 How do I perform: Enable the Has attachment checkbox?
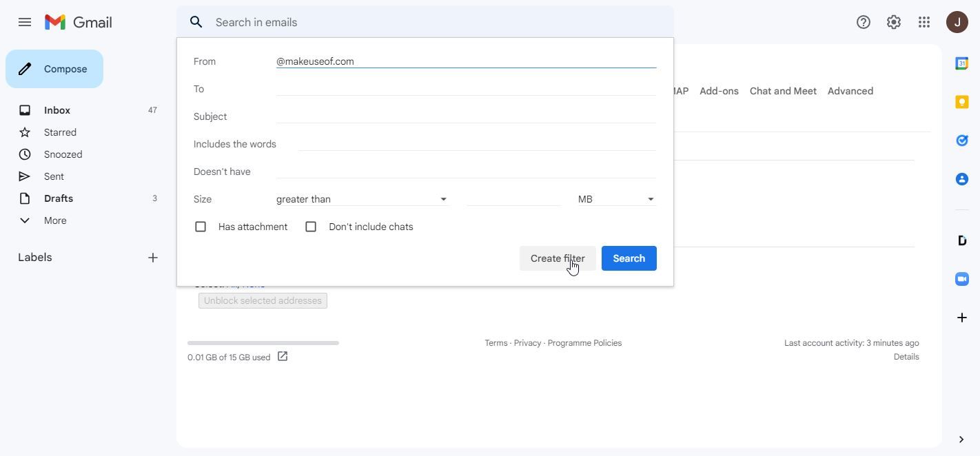pyautogui.click(x=201, y=226)
